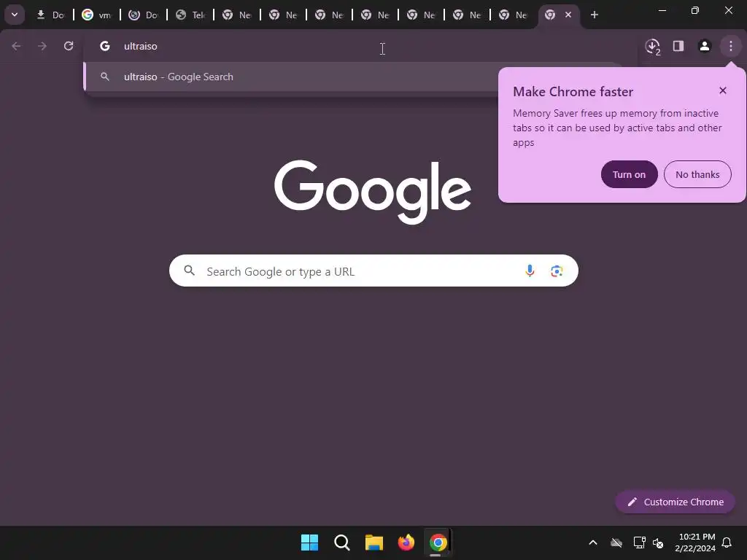Click 'No thanks' in Memory Saver popup
747x560 pixels.
click(x=697, y=174)
